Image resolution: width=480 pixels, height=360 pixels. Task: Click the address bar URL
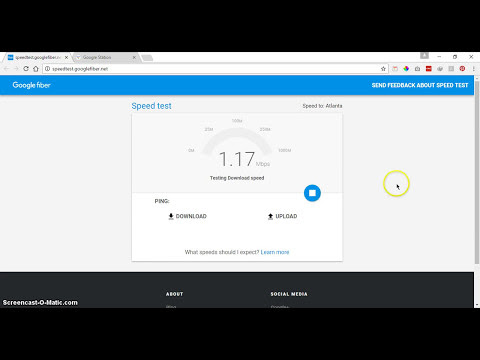pos(80,69)
